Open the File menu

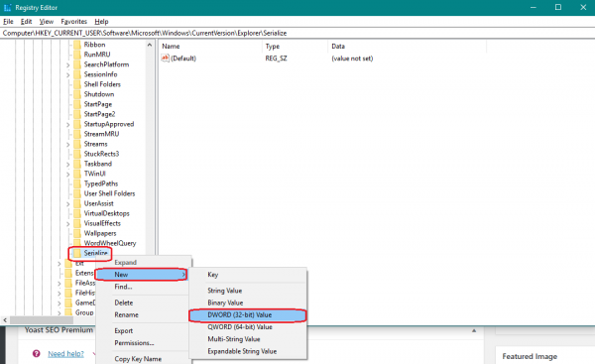8,21
